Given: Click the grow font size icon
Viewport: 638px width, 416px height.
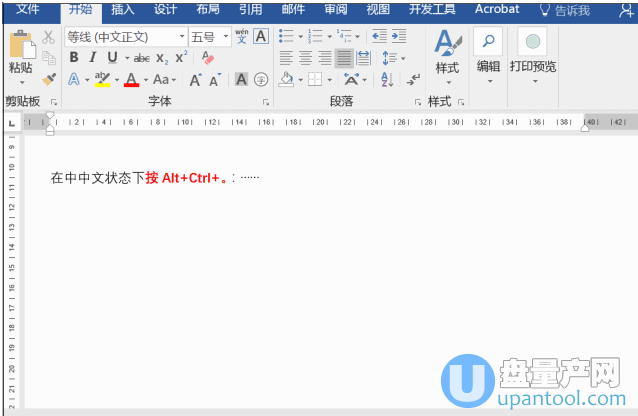Looking at the screenshot, I should click(196, 79).
